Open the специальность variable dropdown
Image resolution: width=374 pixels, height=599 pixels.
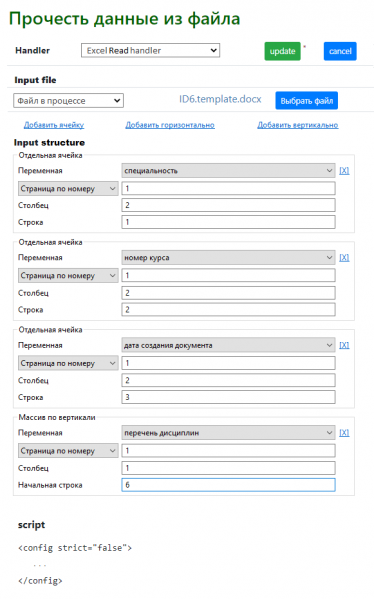click(228, 171)
